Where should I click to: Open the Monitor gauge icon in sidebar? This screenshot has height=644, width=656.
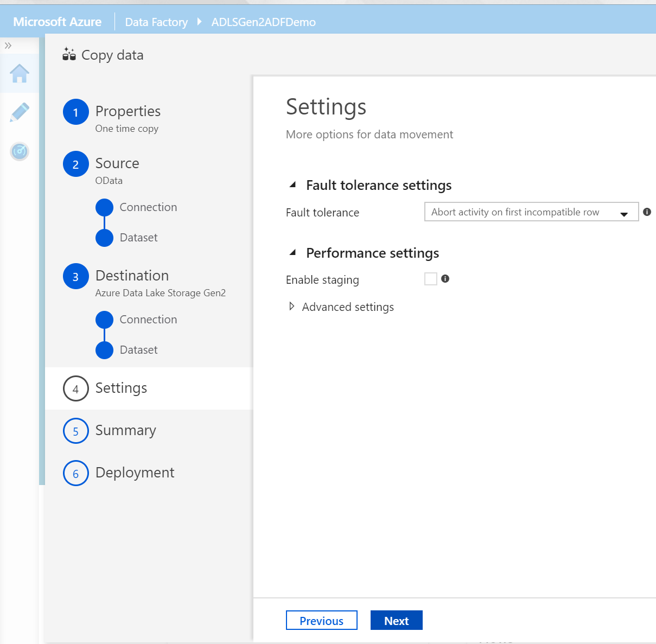click(x=20, y=152)
